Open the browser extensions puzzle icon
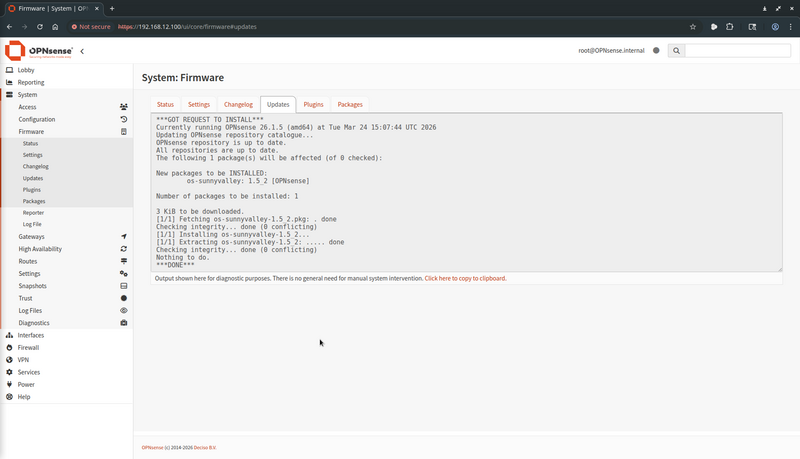 tap(729, 27)
